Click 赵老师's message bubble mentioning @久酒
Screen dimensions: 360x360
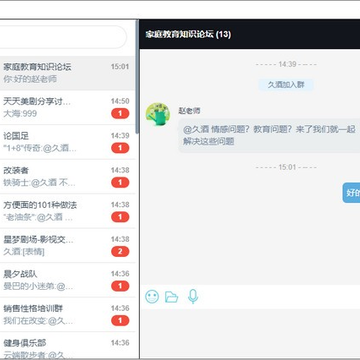pos(269,135)
